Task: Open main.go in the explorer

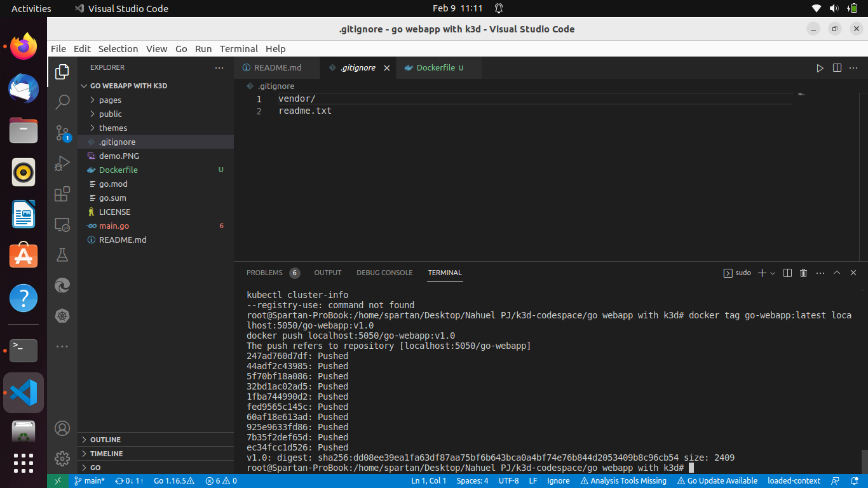Action: click(x=156, y=226)
